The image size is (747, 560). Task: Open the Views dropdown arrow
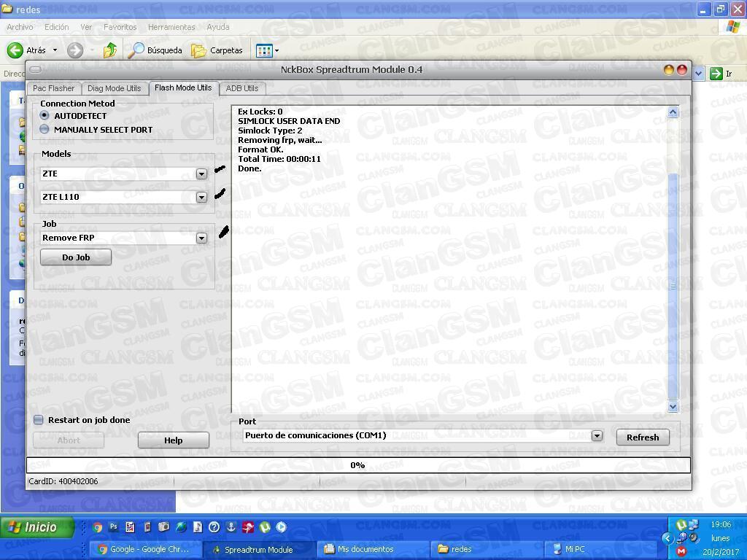click(x=276, y=50)
